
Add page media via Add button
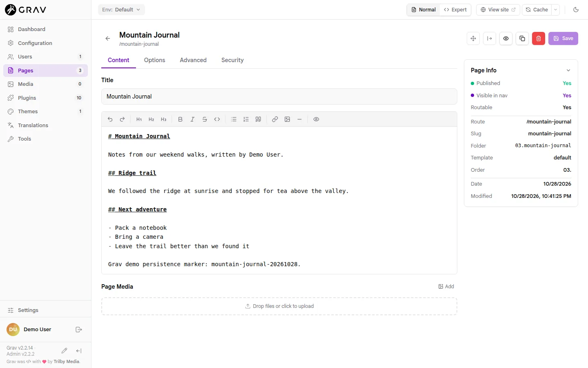click(x=446, y=287)
